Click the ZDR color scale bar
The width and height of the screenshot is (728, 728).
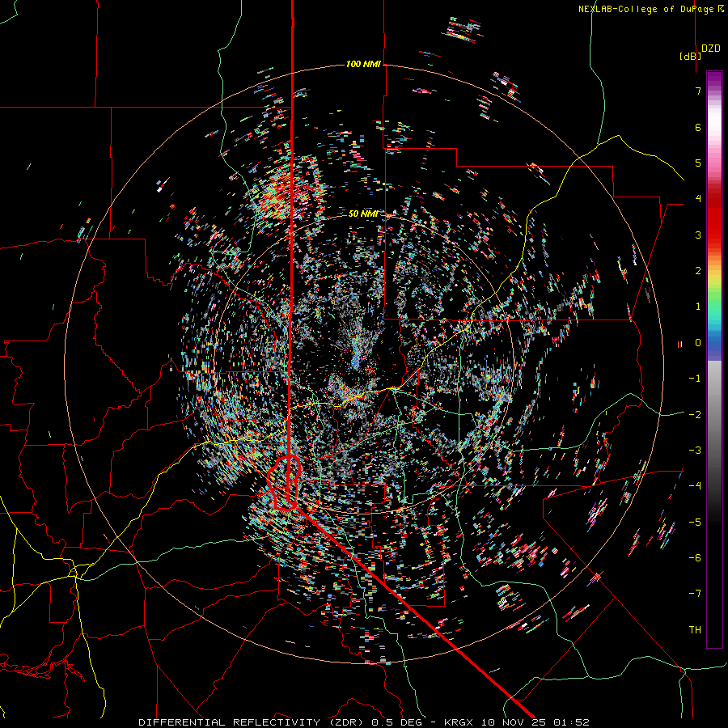click(x=714, y=359)
